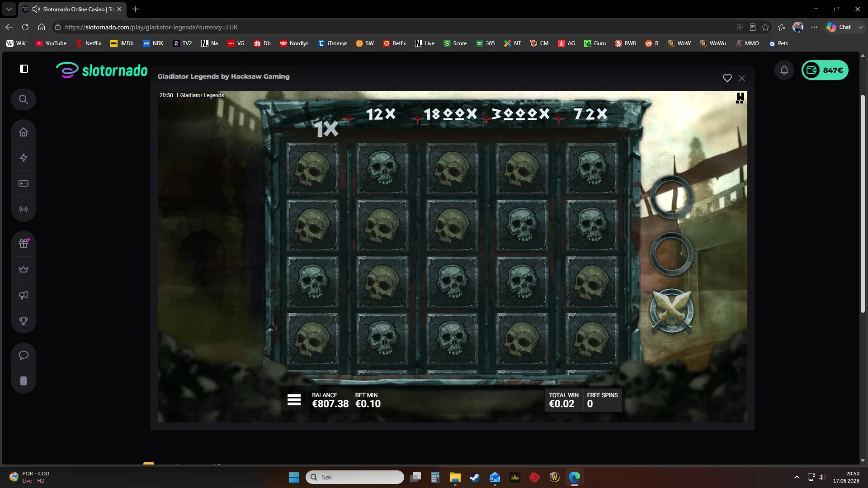Expand the Chat sidebar dropdown arrow
This screenshot has height=488, width=868.
pyautogui.click(x=860, y=27)
